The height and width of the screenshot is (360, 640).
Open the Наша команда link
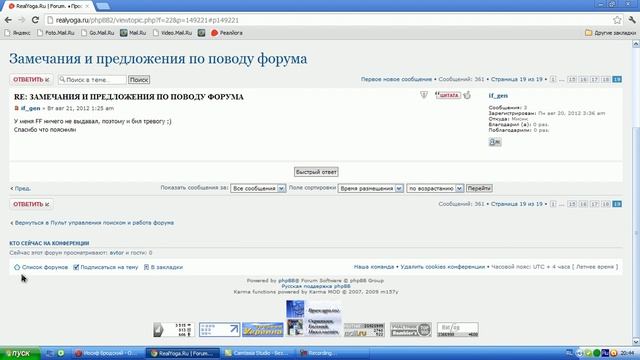(373, 267)
